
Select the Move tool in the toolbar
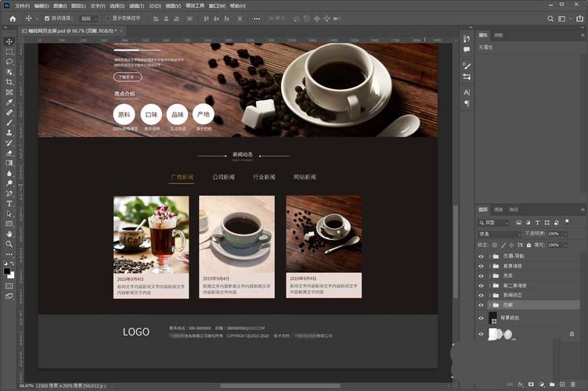[9, 41]
